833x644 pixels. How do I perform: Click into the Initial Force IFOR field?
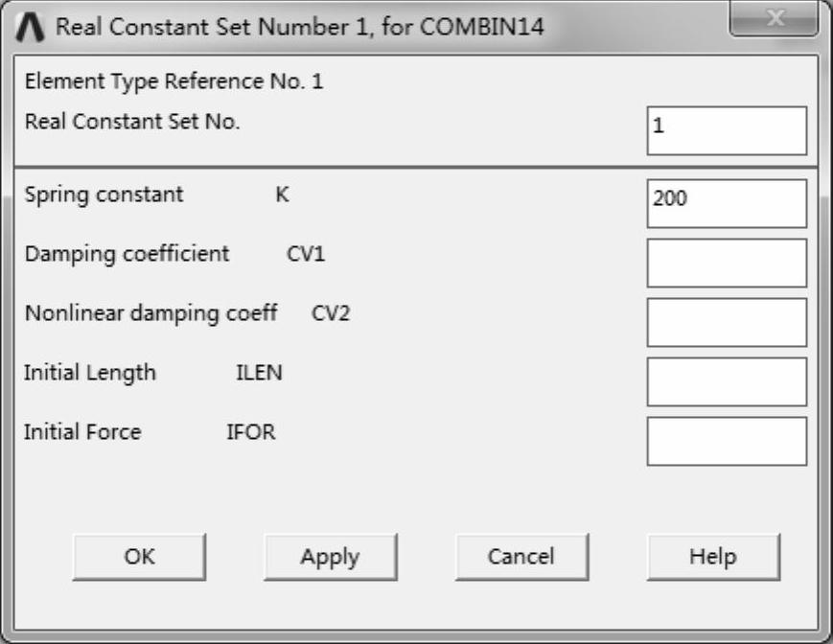click(727, 441)
